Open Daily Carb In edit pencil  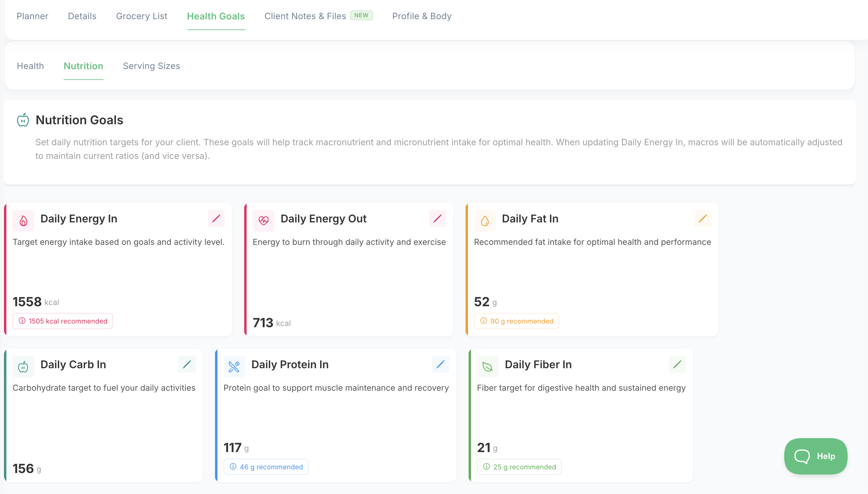coord(187,364)
